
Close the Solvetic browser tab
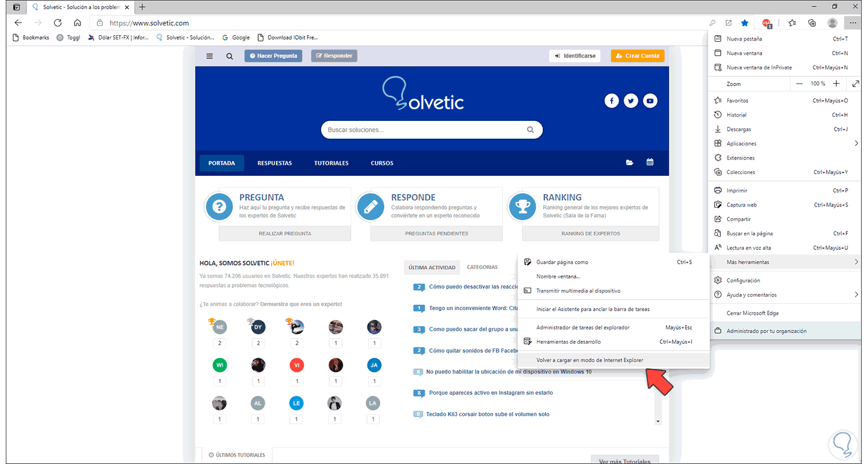pyautogui.click(x=127, y=7)
